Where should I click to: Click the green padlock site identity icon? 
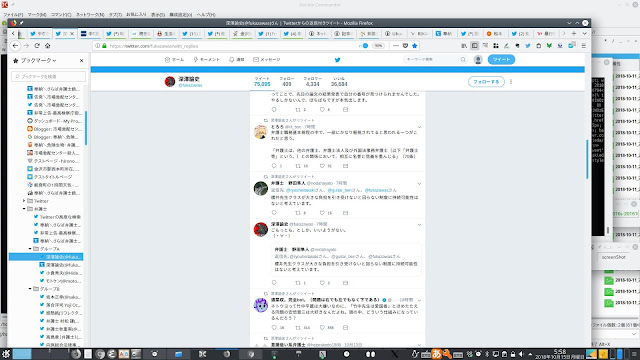[104, 46]
